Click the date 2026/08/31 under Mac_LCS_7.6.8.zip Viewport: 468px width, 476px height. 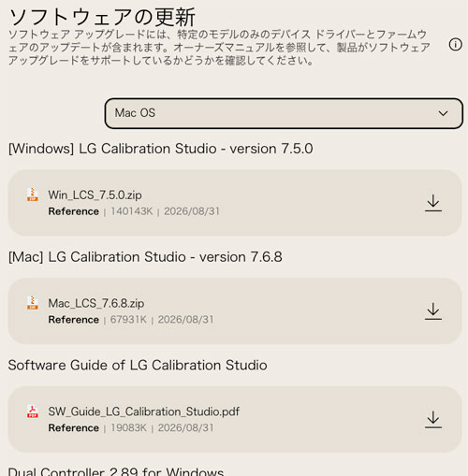(x=185, y=320)
